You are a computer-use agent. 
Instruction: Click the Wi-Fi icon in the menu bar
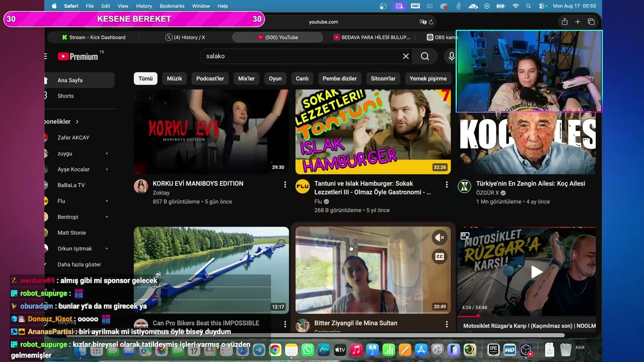click(515, 6)
